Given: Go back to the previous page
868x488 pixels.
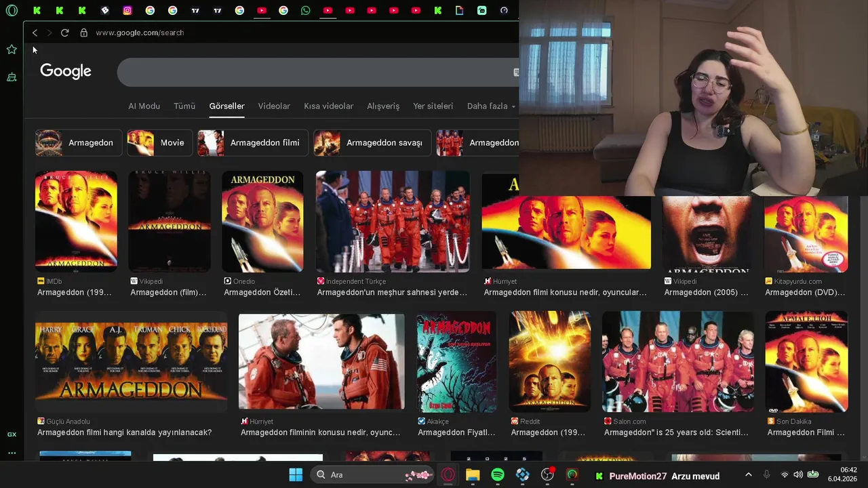Looking at the screenshot, I should (35, 33).
